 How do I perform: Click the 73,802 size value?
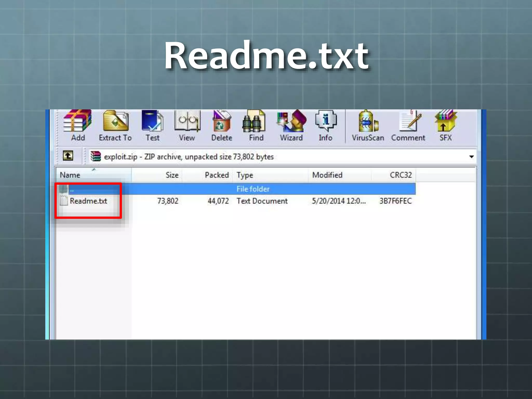pos(168,201)
